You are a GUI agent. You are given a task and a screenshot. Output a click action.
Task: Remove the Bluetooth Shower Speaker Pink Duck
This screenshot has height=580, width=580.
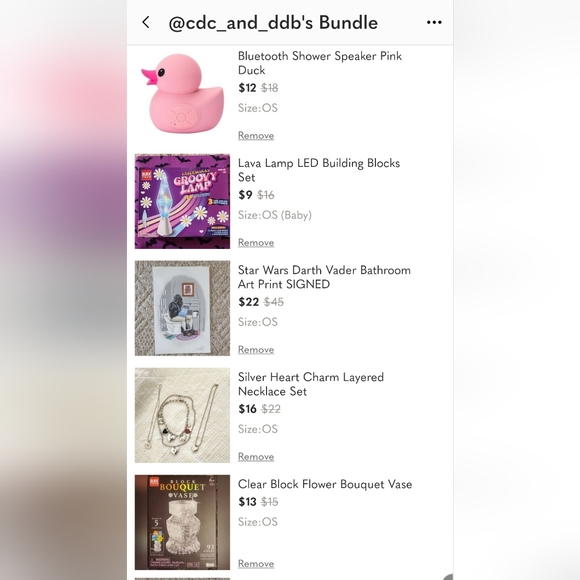[256, 135]
